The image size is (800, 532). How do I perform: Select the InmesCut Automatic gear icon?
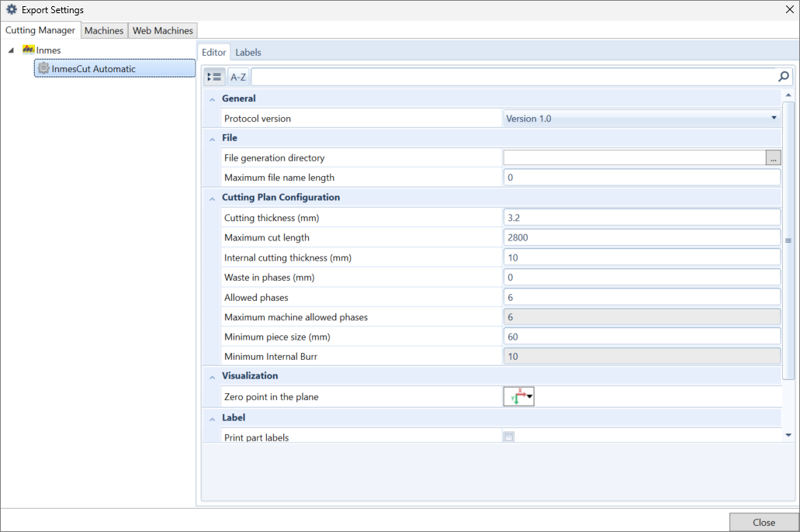click(44, 68)
